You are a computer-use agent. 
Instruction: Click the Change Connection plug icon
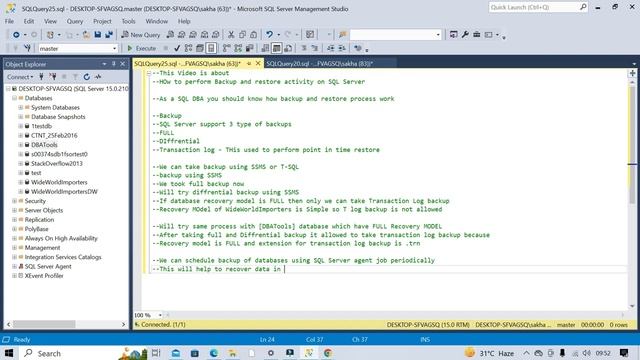click(27, 48)
